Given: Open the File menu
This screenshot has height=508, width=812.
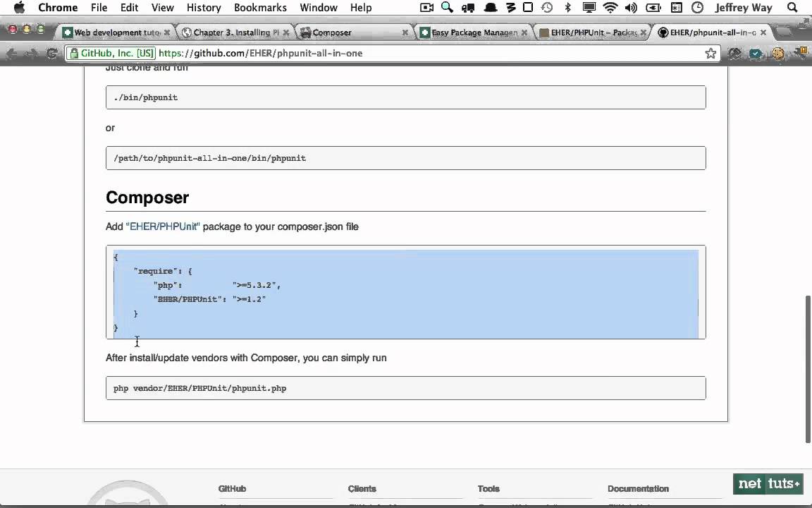Looking at the screenshot, I should tap(99, 7).
